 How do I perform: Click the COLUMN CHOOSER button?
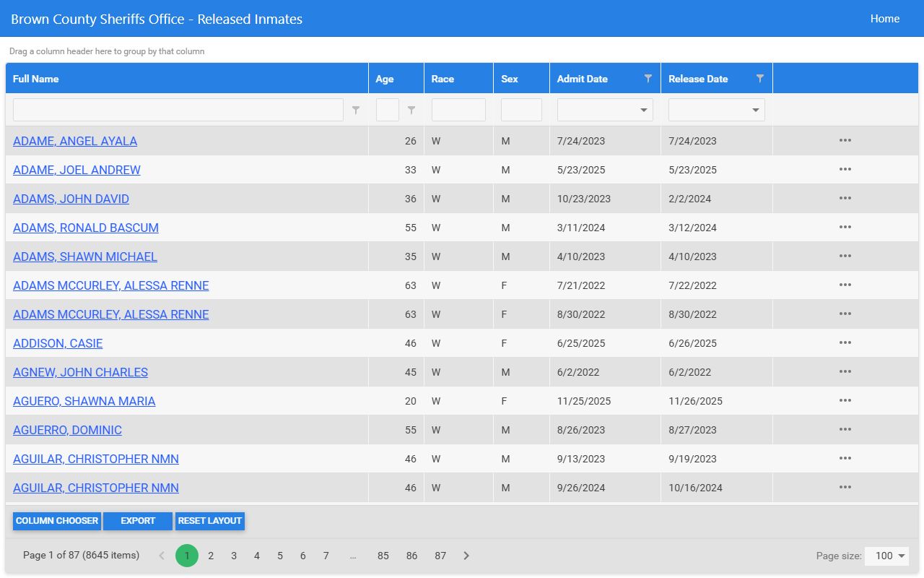(57, 521)
